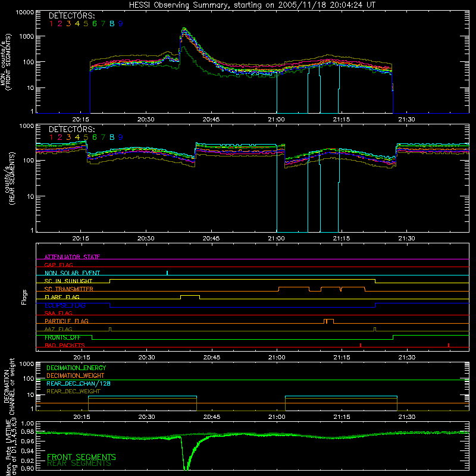Click the SC_IN_SUNLIGHT flag label
Screen dimensions: 476x476
click(68, 281)
